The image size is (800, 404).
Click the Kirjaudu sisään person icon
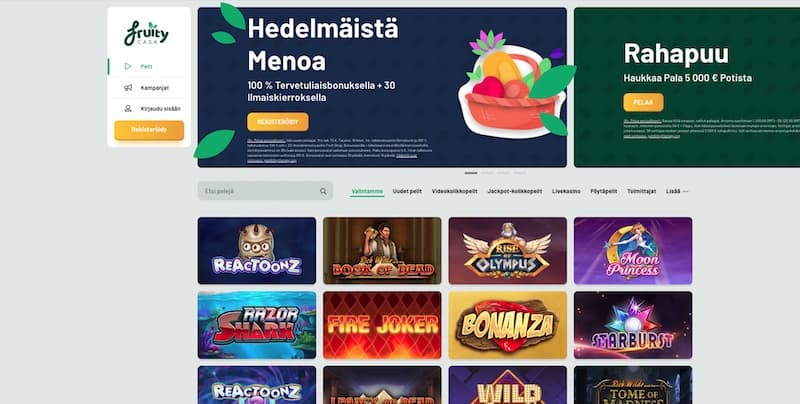click(x=128, y=109)
